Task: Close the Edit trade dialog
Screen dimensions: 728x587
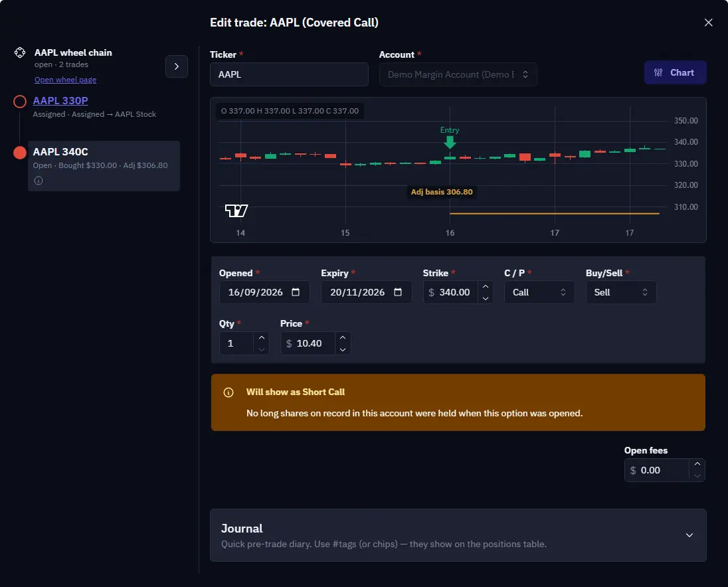Action: coord(708,23)
